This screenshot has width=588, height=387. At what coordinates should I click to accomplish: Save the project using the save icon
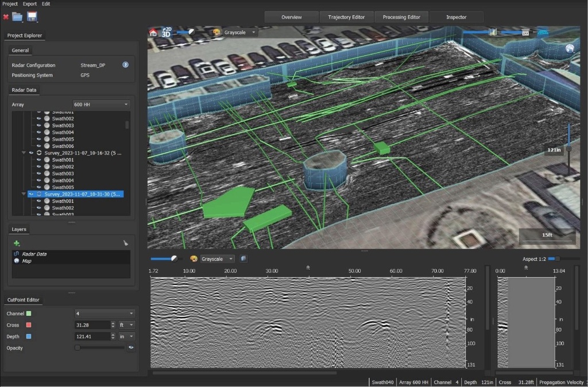[32, 17]
